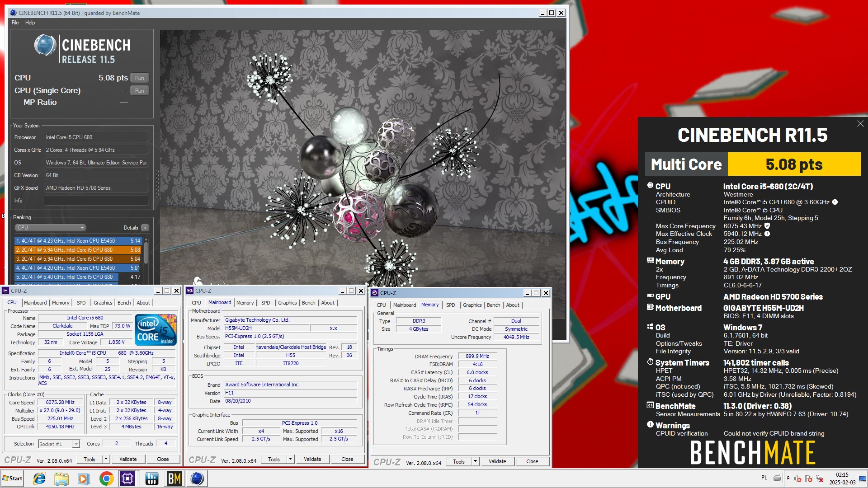Toggle the ranking Details arrow button
Screen dimensions: 868x488
pyautogui.click(x=145, y=228)
